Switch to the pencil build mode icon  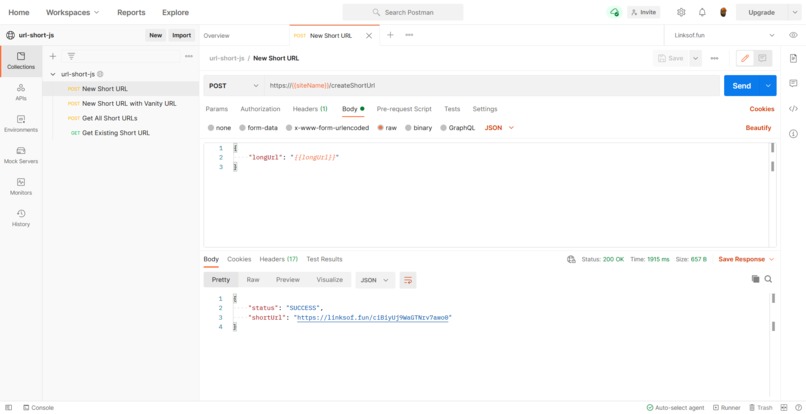745,58
